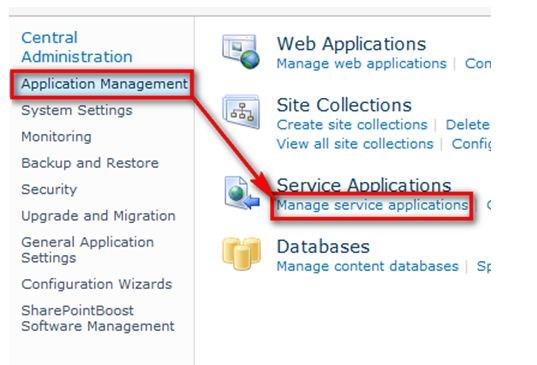Open Backup and Restore page
Image resolution: width=537 pixels, height=365 pixels.
pyautogui.click(x=90, y=163)
